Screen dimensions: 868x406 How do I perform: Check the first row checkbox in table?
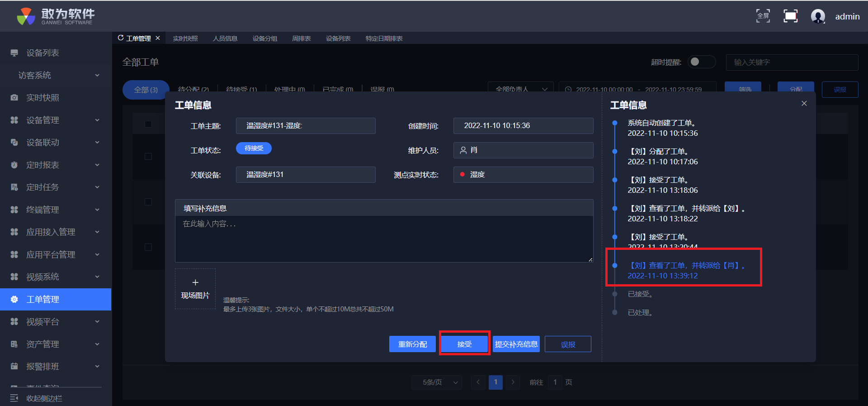[x=148, y=157]
